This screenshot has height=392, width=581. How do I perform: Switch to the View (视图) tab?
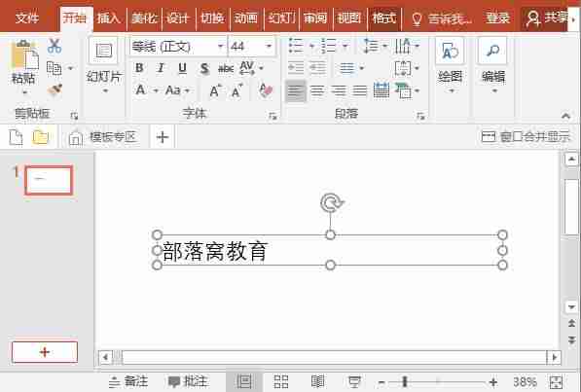click(x=349, y=18)
